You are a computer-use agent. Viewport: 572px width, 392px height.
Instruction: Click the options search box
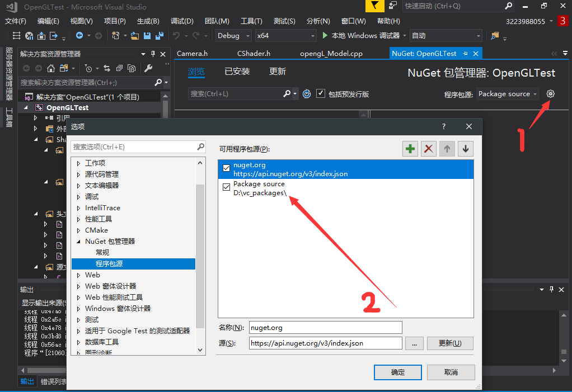138,147
